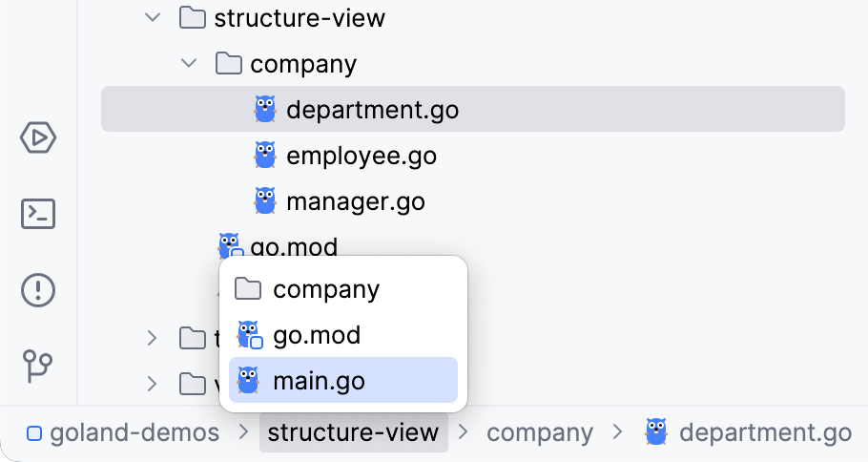Click the manager.go gopher file icon

[x=265, y=201]
